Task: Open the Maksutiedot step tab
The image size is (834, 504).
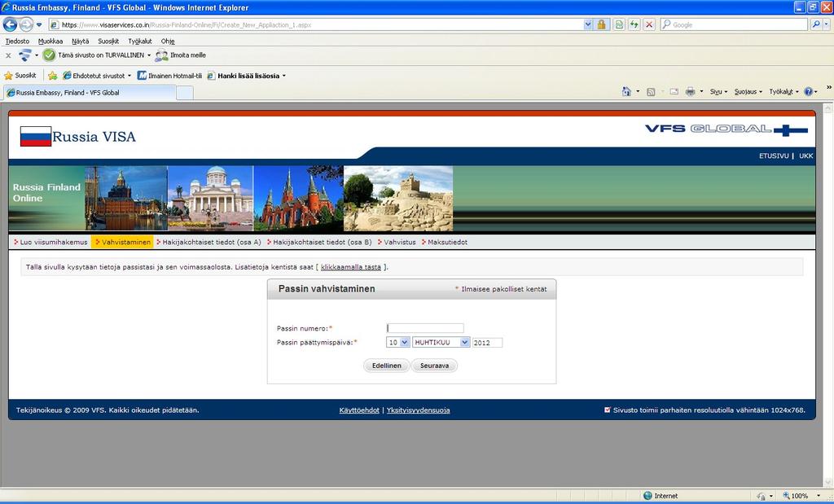Action: pyautogui.click(x=444, y=242)
